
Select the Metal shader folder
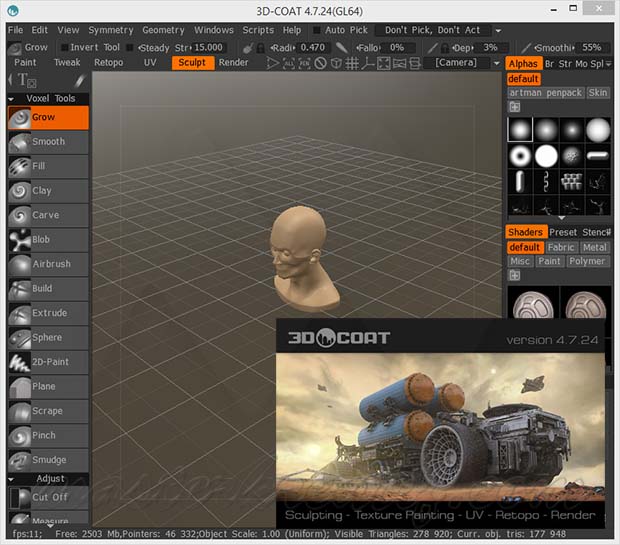click(594, 248)
